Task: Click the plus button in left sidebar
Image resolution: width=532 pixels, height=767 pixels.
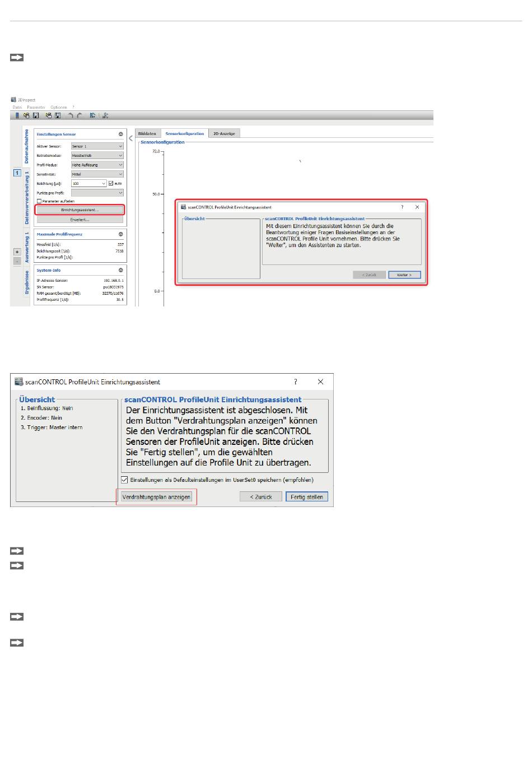Action: [x=17, y=252]
